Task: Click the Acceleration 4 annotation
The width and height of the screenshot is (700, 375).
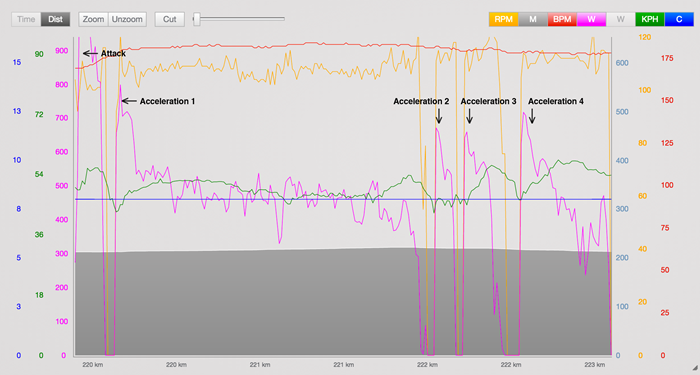Action: (x=556, y=101)
